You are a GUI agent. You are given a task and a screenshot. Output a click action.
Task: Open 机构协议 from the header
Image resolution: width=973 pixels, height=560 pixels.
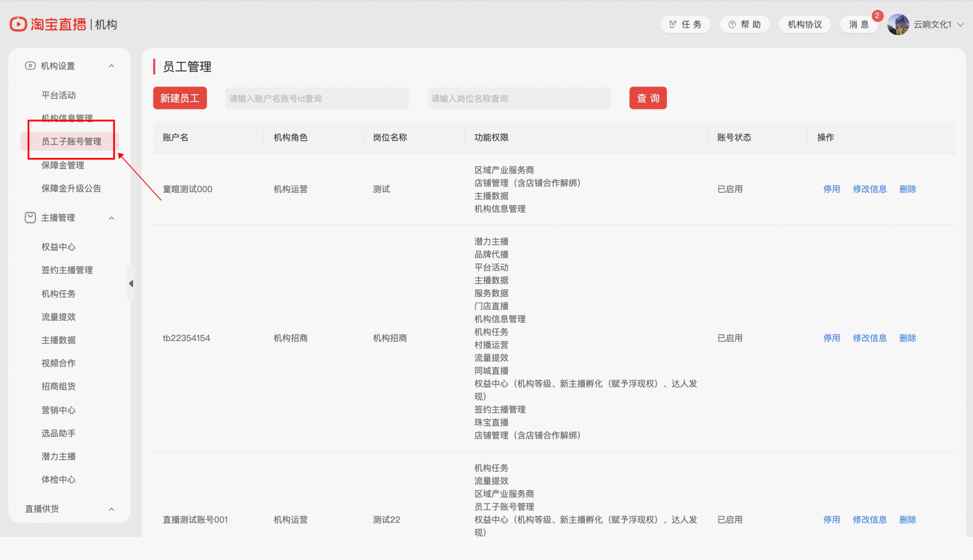[805, 24]
